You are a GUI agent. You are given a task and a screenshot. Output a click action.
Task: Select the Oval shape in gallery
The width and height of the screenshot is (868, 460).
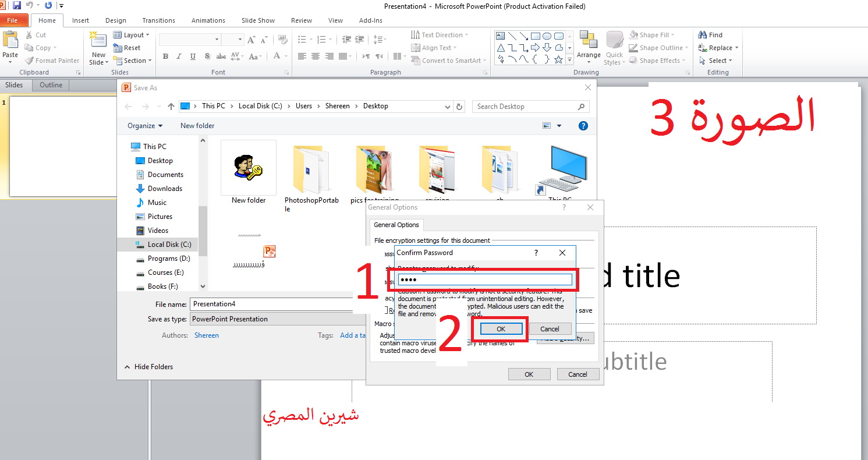[547, 36]
